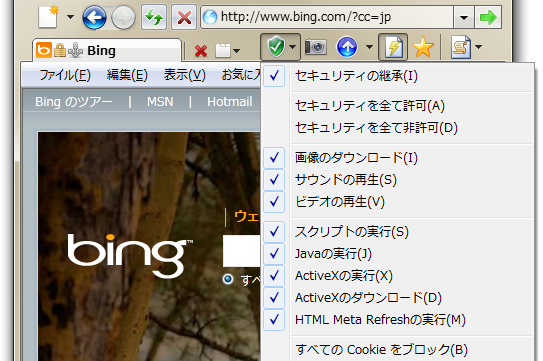Toggle サウンドの再生(S) option
Image resolution: width=543 pixels, height=361 pixels.
coord(398,180)
